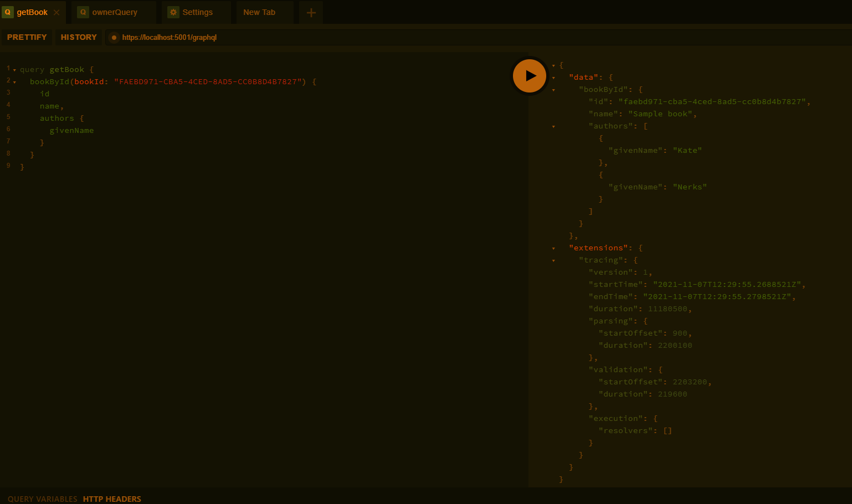
Task: Close the getBook tab
Action: pyautogui.click(x=57, y=12)
